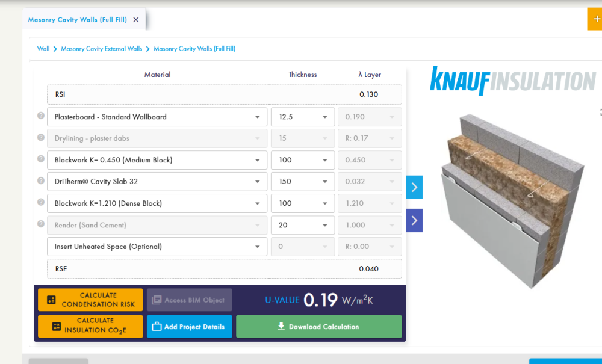The height and width of the screenshot is (364, 602).
Task: Click Add Project Details button
Action: 189,327
